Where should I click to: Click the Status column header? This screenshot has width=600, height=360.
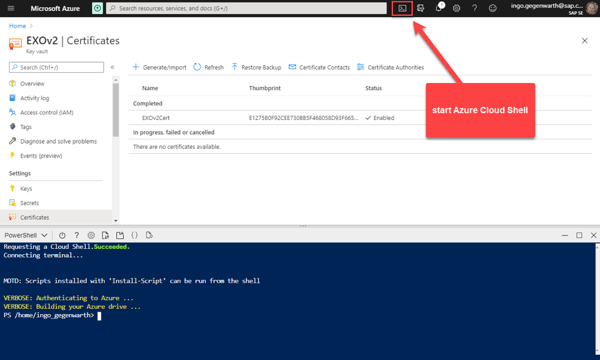[373, 88]
